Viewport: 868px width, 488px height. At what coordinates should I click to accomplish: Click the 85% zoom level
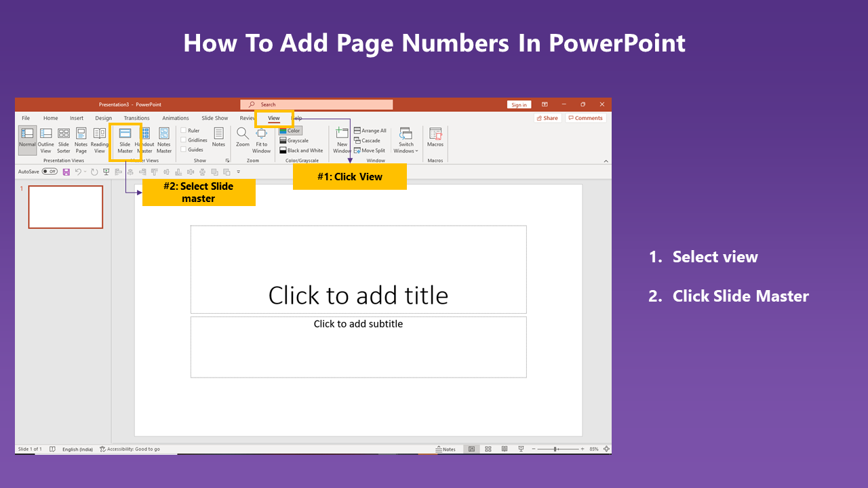pos(594,449)
